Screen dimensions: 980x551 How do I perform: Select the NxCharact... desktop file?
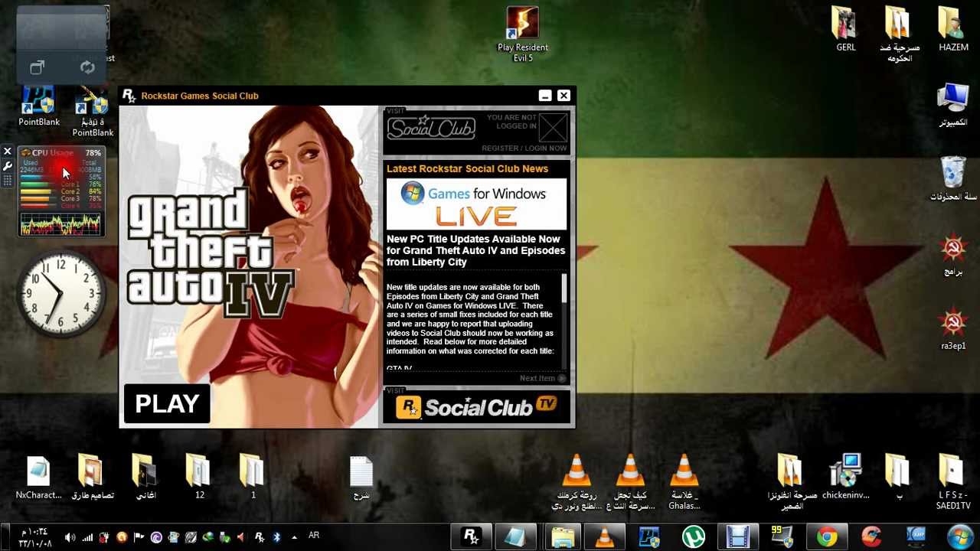(38, 478)
